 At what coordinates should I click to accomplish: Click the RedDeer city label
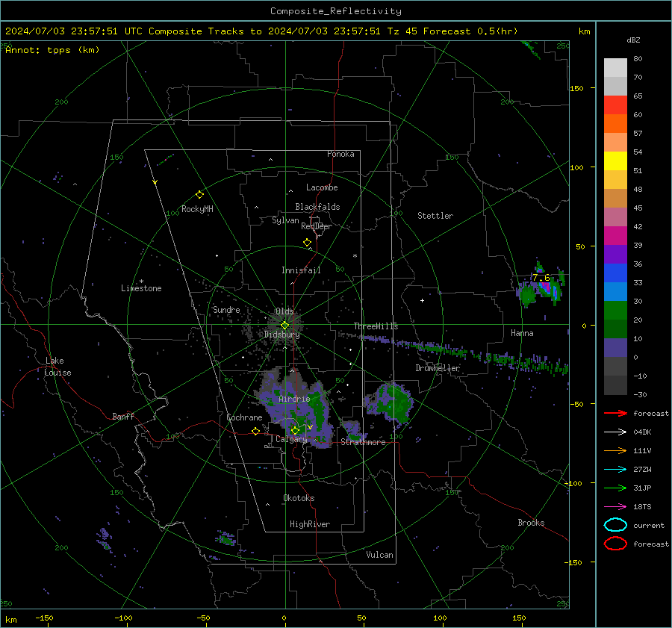click(317, 226)
